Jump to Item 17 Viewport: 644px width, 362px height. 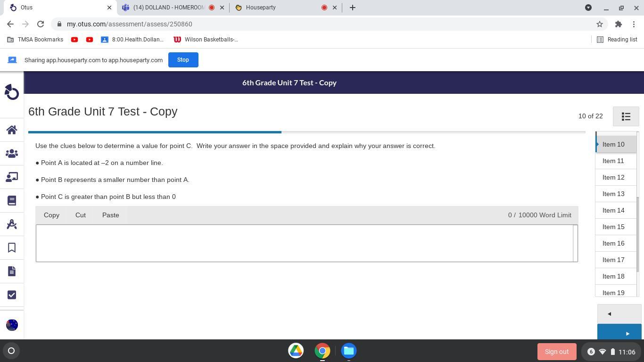[x=616, y=260]
